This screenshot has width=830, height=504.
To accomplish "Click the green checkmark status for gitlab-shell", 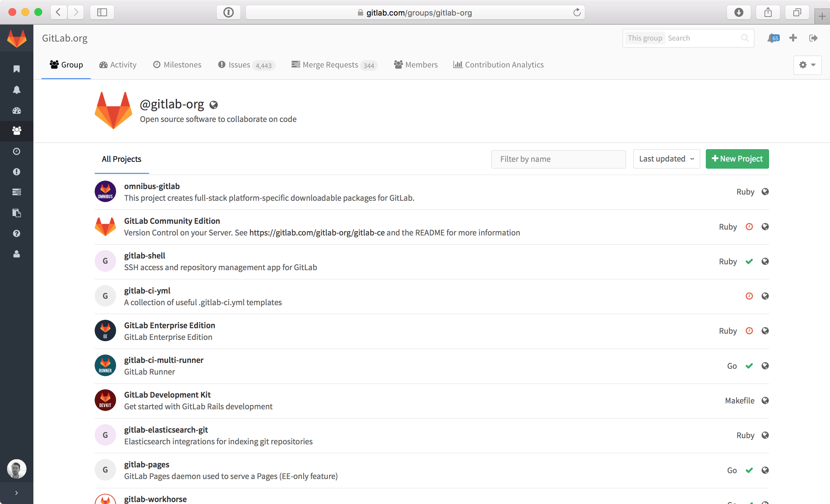I will click(749, 261).
